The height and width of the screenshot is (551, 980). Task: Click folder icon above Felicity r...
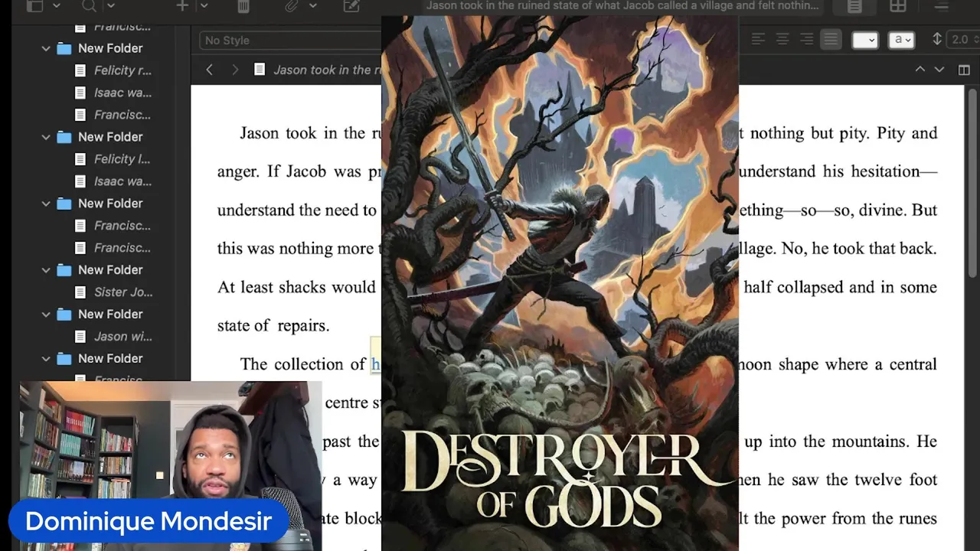(64, 48)
